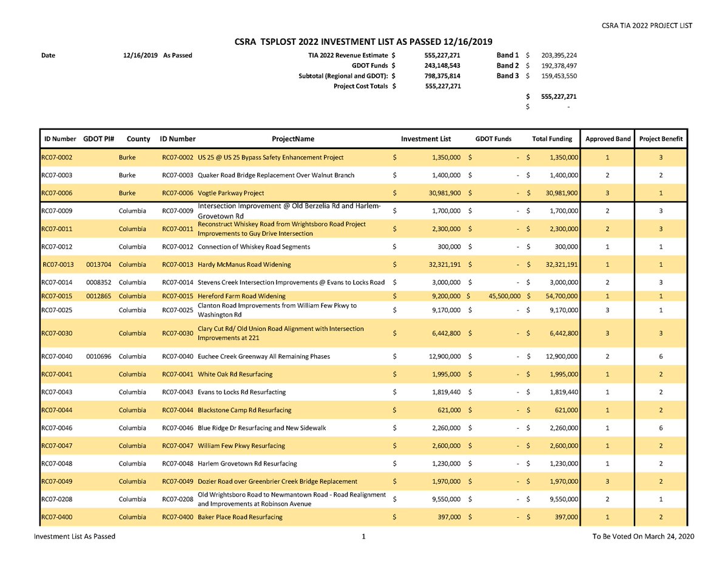Viewport: 728px width, 562px height.
Task: Click the Project Cost Totals value 555,227,271
Action: [x=443, y=86]
